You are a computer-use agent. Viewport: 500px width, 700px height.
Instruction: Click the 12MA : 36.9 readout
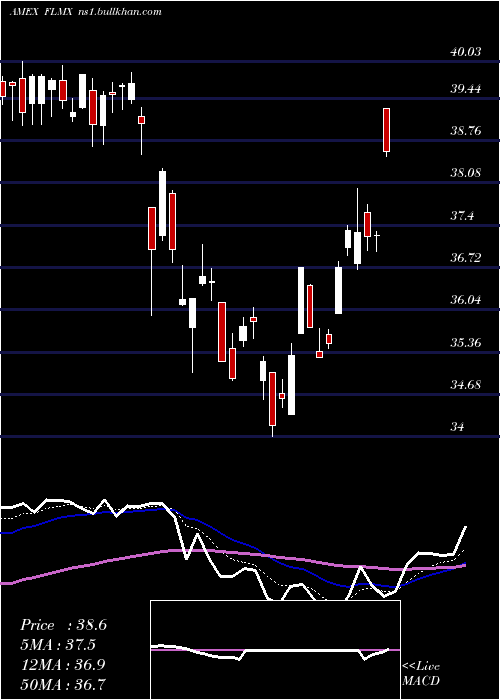[63, 665]
